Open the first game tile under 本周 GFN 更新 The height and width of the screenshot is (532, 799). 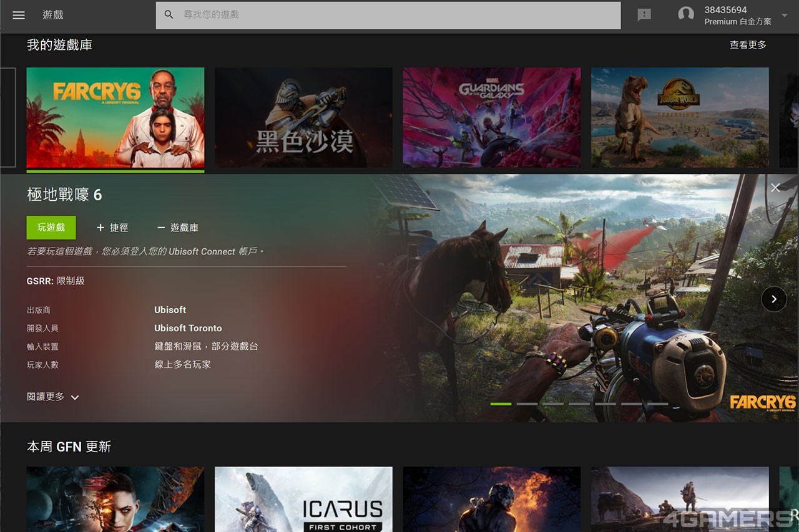[x=115, y=499]
